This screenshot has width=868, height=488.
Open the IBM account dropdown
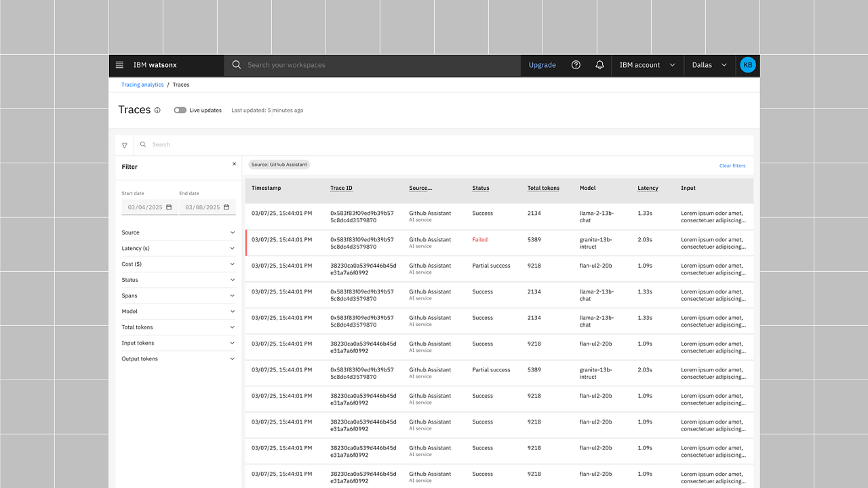coord(648,65)
